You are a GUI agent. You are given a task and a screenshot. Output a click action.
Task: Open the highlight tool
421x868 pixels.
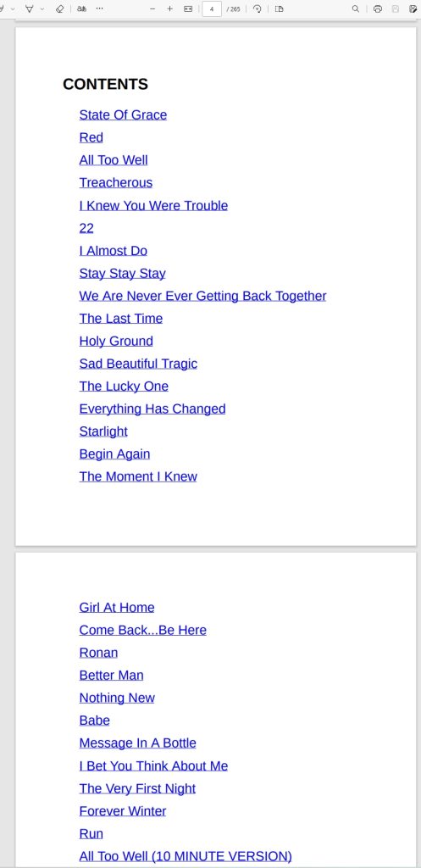coord(30,8)
